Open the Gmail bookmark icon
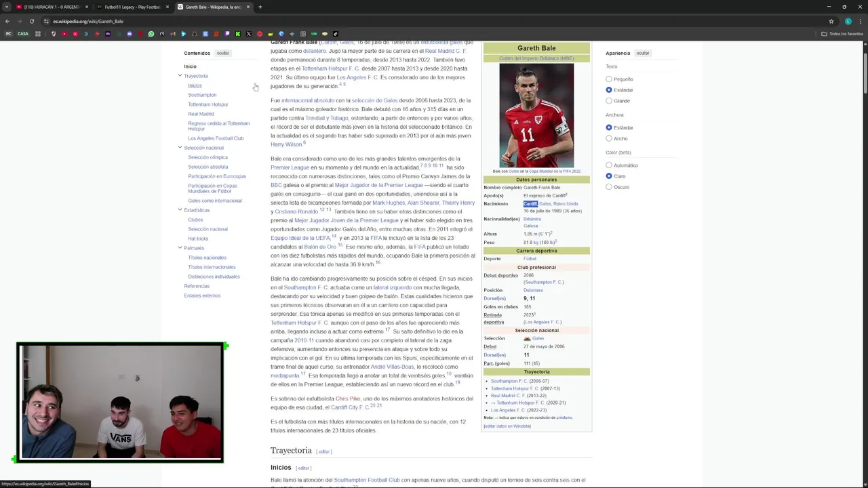This screenshot has width=868, height=488. coord(173,34)
